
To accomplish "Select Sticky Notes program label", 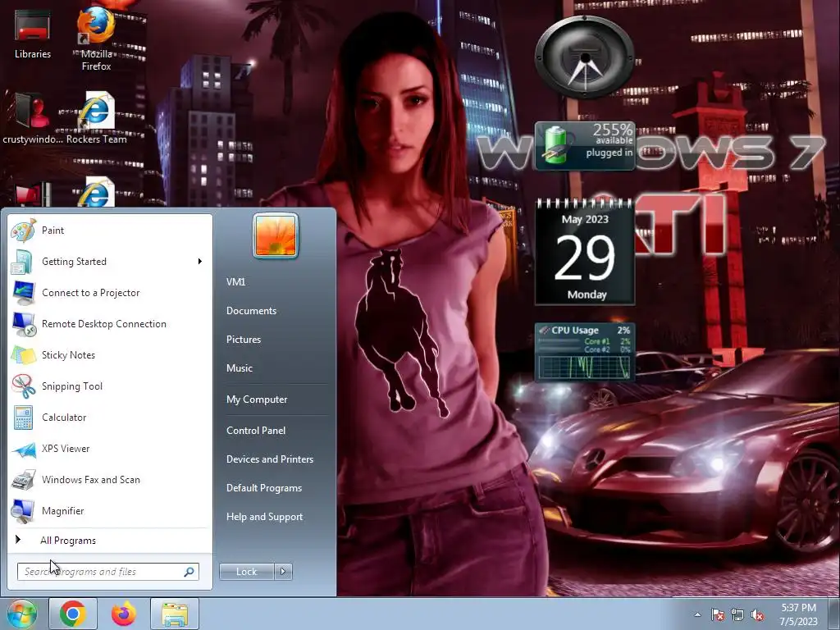I will click(68, 355).
